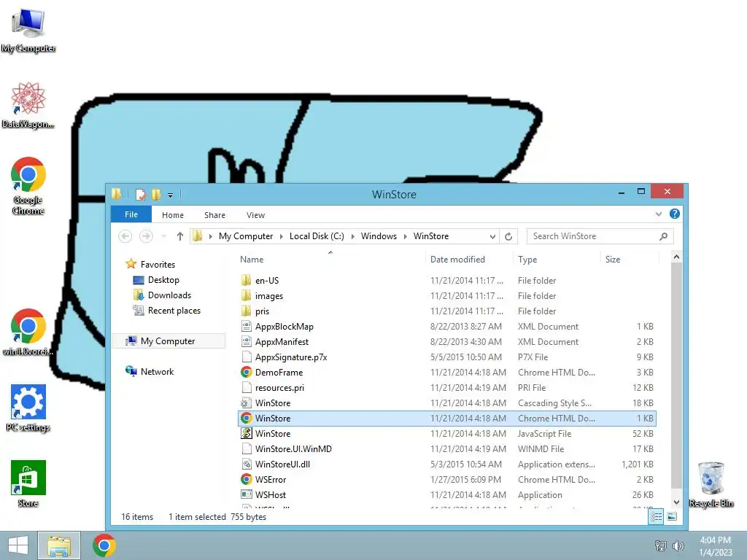Open the DataWagon desktop shortcut

(x=28, y=105)
